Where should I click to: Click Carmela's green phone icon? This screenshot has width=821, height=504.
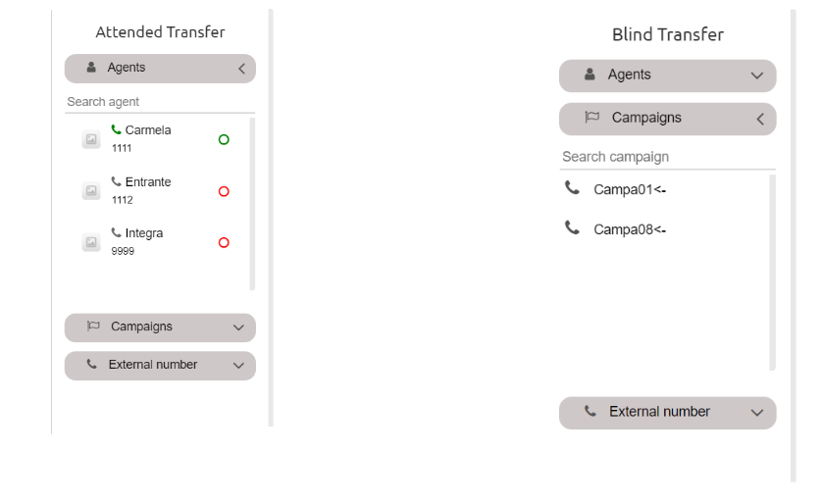tap(117, 129)
